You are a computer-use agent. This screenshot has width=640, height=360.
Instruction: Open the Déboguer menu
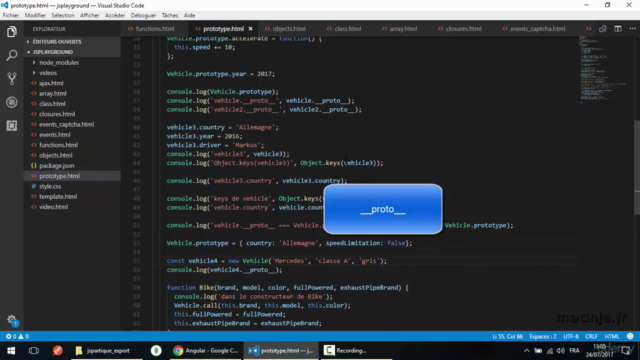click(143, 15)
